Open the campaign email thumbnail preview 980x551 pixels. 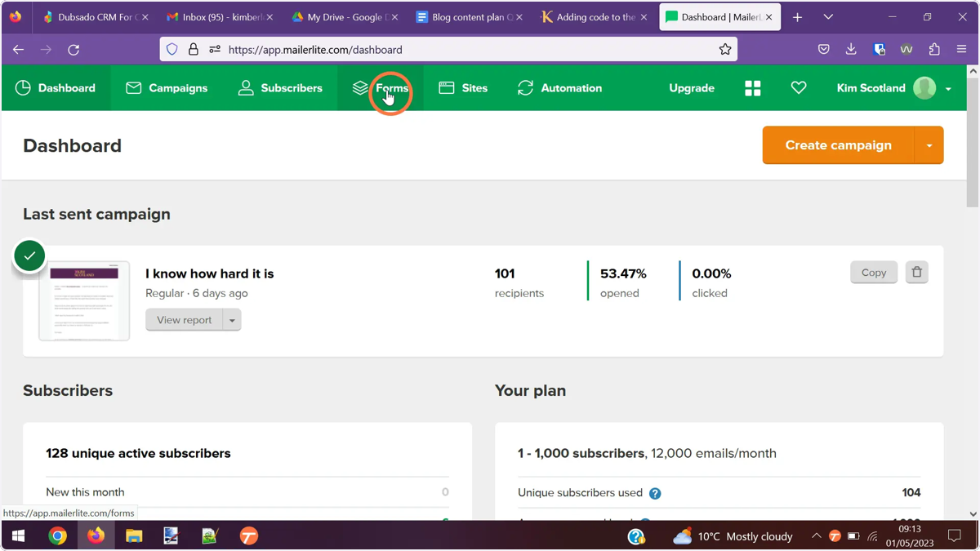point(84,300)
